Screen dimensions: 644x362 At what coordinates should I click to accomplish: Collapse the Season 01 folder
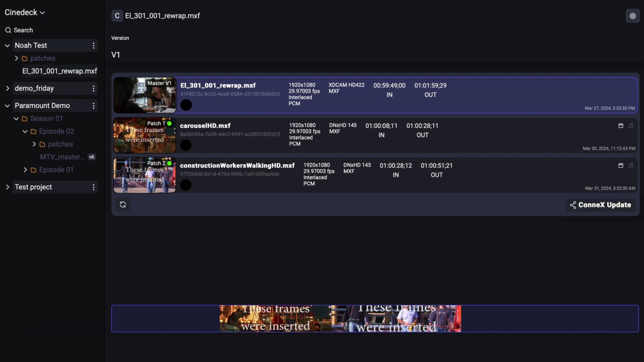point(16,119)
